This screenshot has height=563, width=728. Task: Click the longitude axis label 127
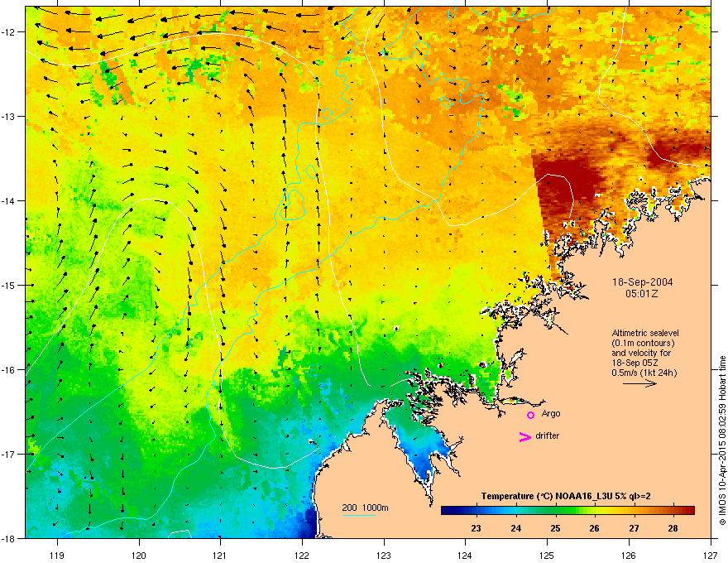711,555
